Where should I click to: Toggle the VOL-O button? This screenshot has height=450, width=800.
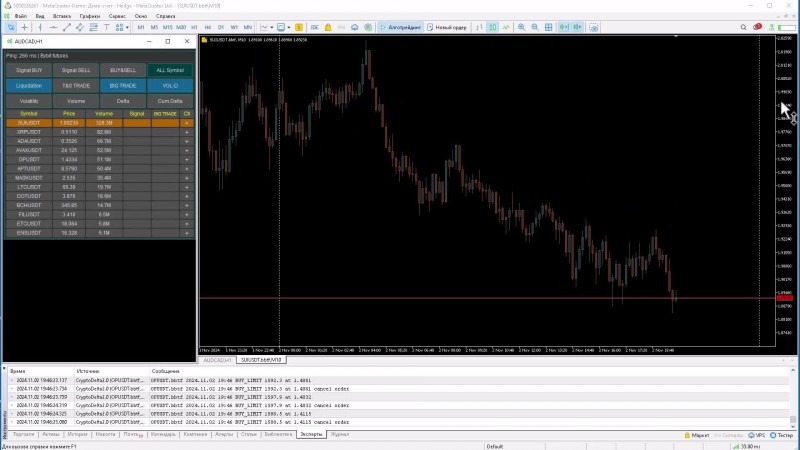point(170,86)
